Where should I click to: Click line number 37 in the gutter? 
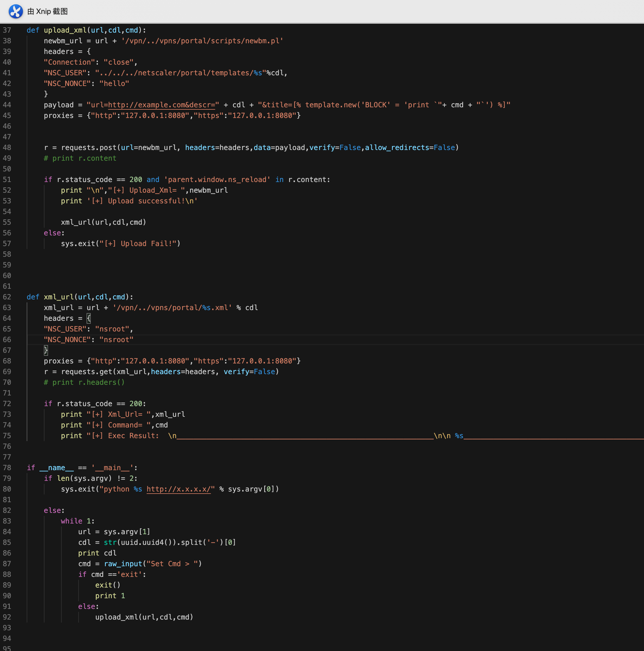pos(7,30)
